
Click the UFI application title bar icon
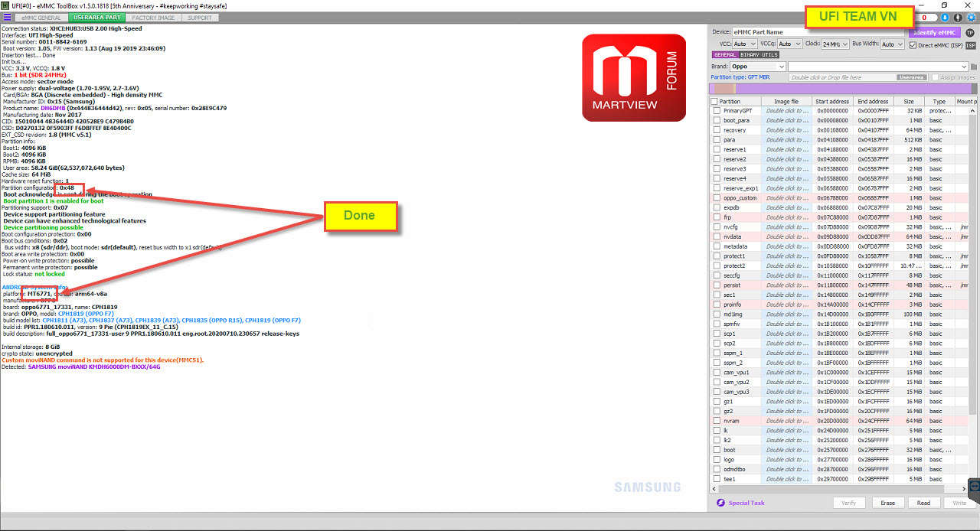click(6, 5)
